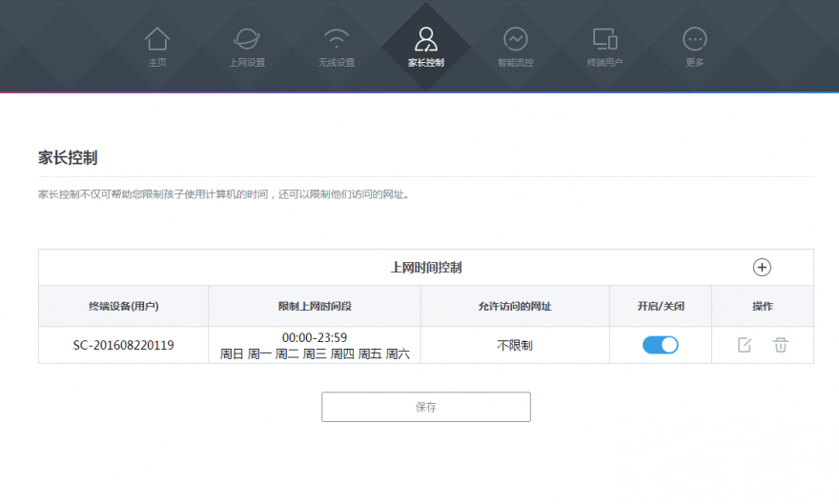Click the 不限制 allowed URL cell

[515, 345]
